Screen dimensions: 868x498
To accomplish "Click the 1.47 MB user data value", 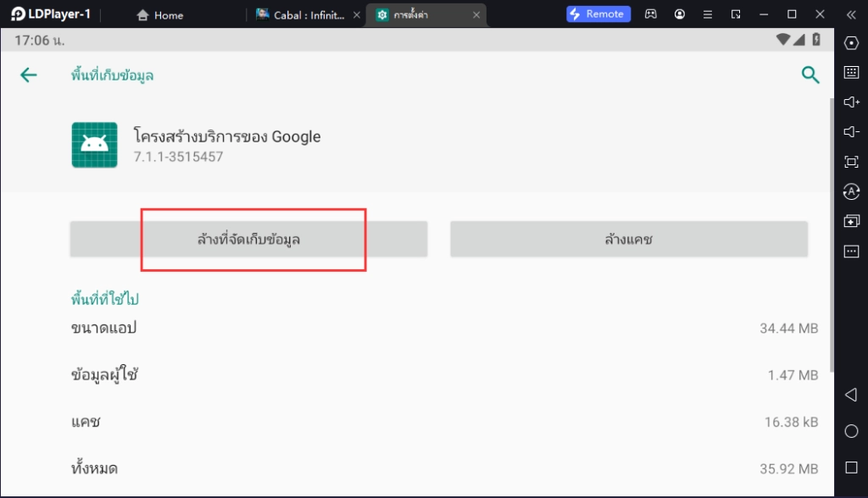I will [x=793, y=375].
